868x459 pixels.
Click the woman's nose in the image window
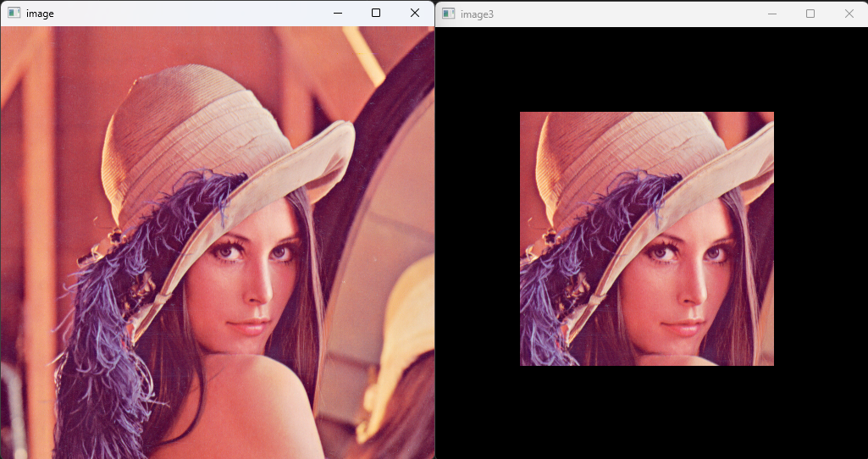263,288
